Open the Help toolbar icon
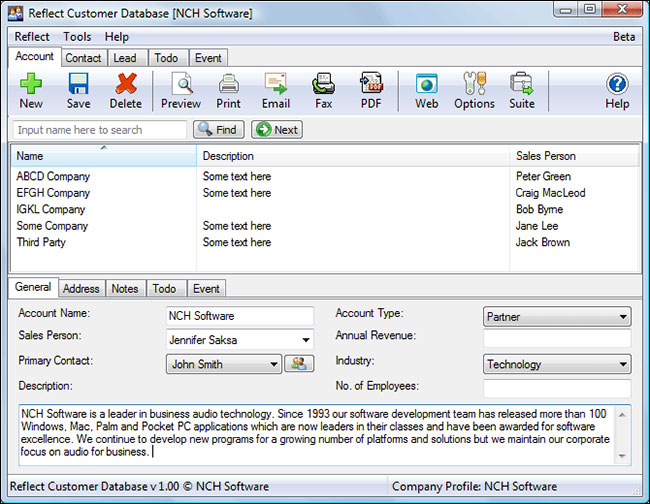The width and height of the screenshot is (650, 504). pyautogui.click(x=617, y=86)
